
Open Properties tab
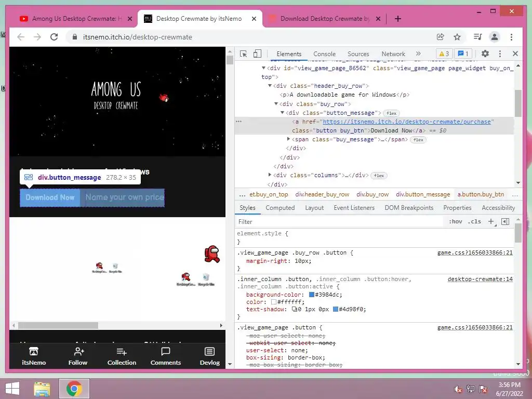tap(457, 208)
